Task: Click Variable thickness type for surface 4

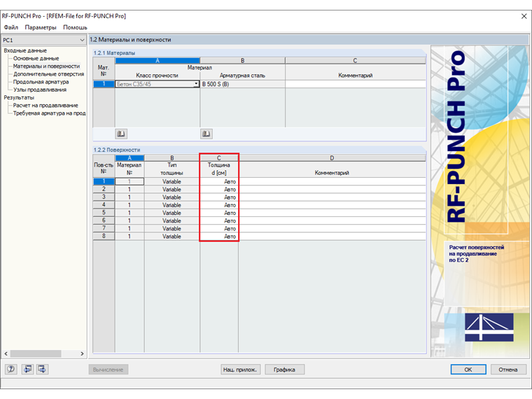Action: click(x=171, y=205)
